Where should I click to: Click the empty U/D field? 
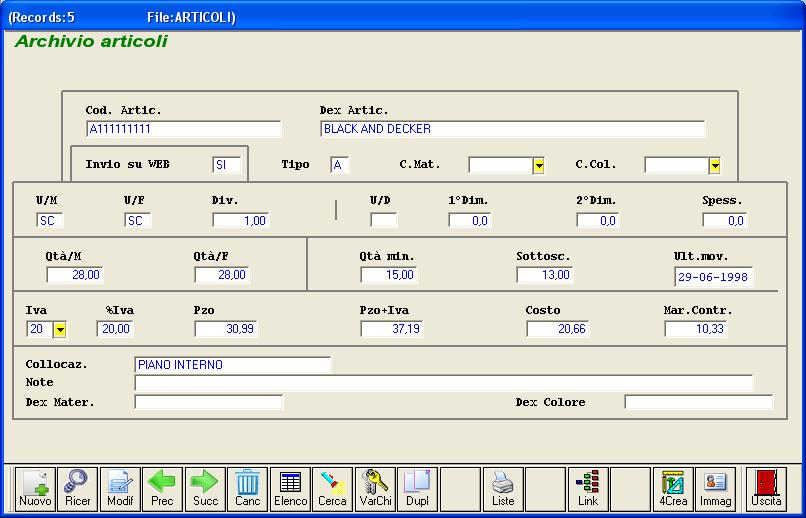pos(383,220)
